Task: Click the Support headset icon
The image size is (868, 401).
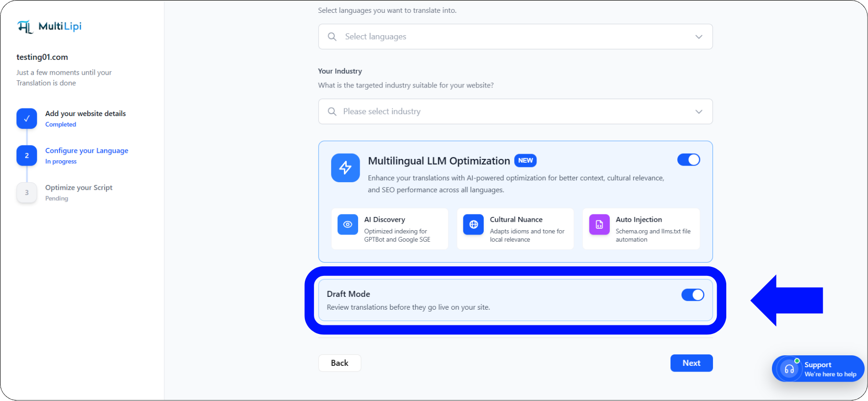Action: (x=789, y=369)
